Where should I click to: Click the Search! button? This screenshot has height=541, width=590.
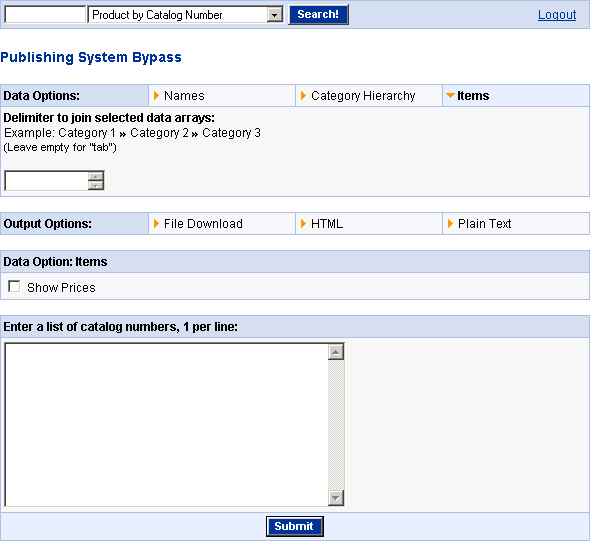click(x=318, y=15)
